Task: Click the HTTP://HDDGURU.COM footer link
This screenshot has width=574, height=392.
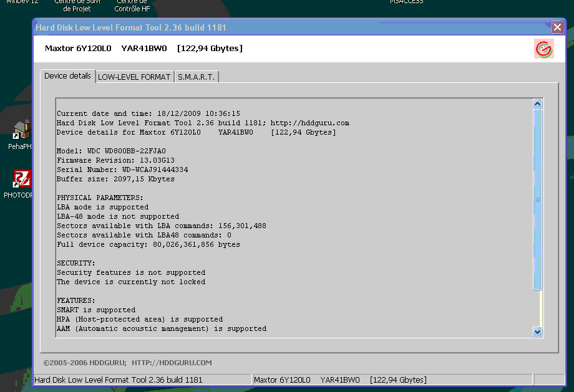Action: click(x=172, y=363)
